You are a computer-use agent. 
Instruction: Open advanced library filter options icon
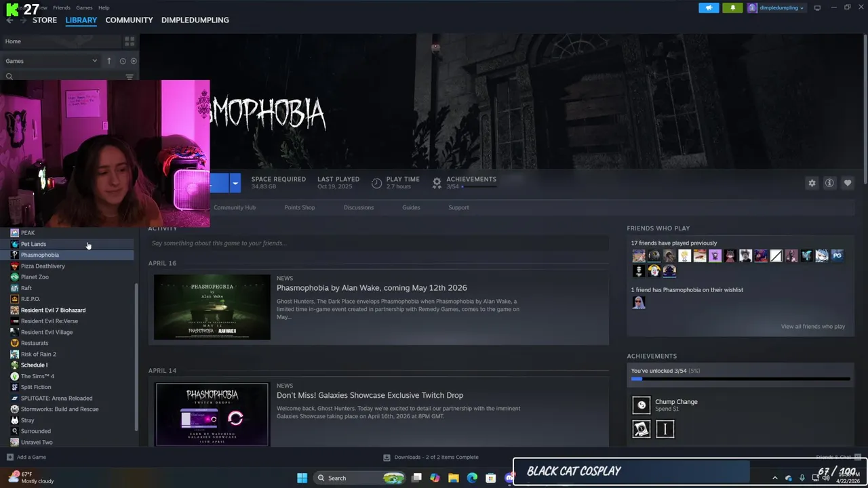[130, 77]
